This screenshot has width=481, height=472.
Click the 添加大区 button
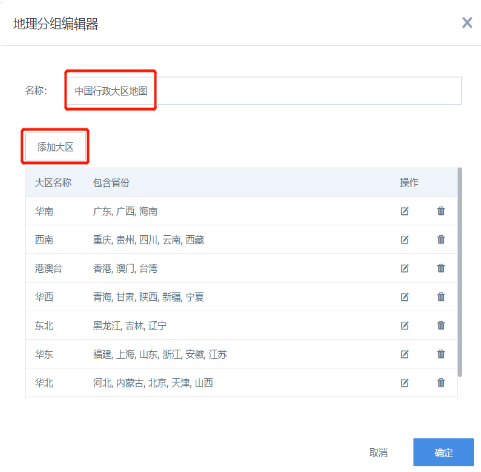tap(55, 147)
